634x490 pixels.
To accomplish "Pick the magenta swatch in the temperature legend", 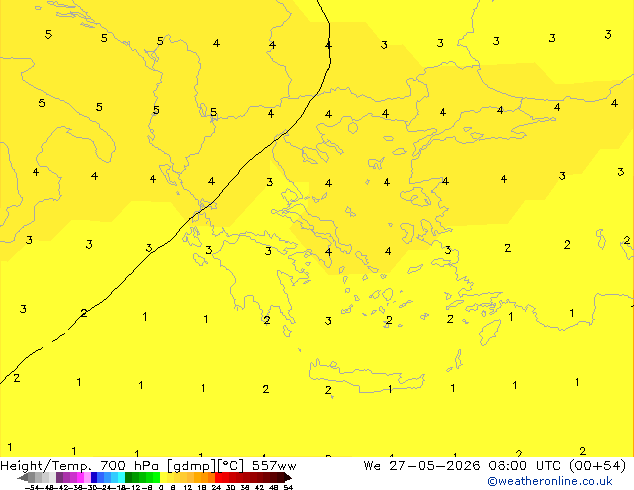I will (80, 477).
